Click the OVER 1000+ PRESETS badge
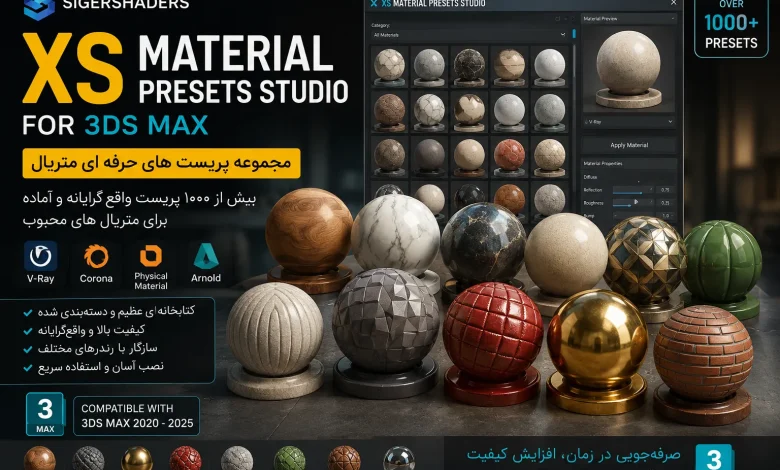This screenshot has height=470, width=780. (x=731, y=26)
